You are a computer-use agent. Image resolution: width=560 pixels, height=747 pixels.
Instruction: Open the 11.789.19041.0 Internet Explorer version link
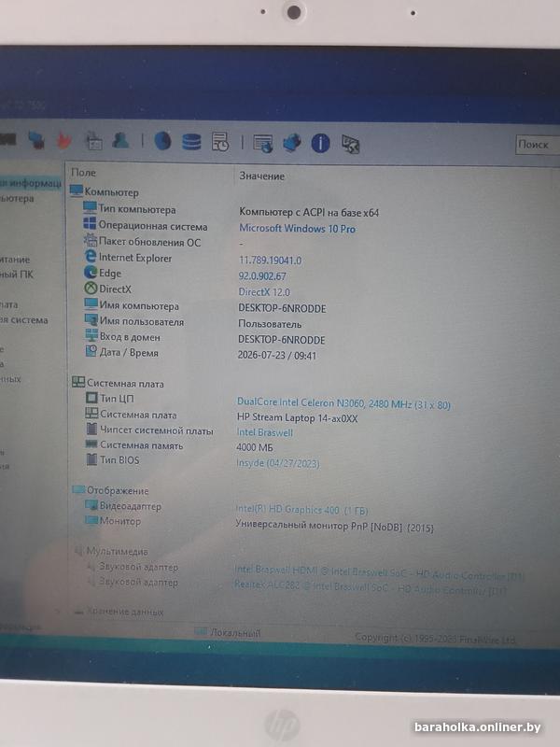click(x=270, y=261)
